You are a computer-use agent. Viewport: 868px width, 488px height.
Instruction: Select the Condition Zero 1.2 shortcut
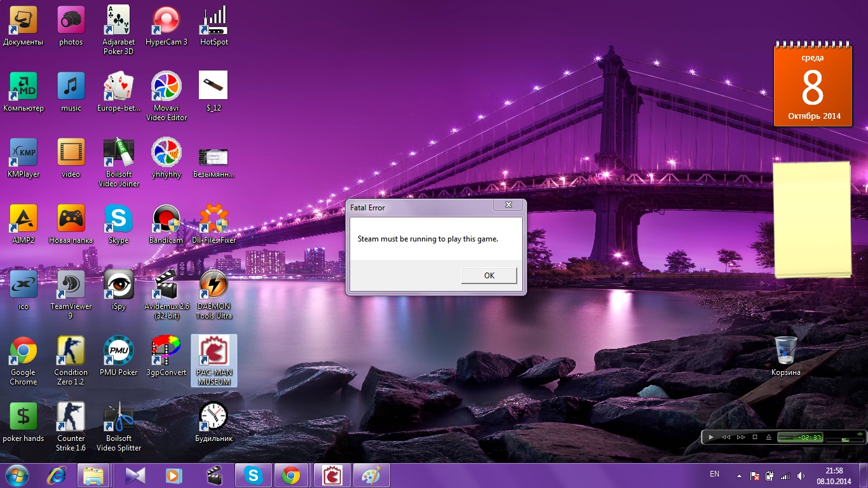click(71, 361)
